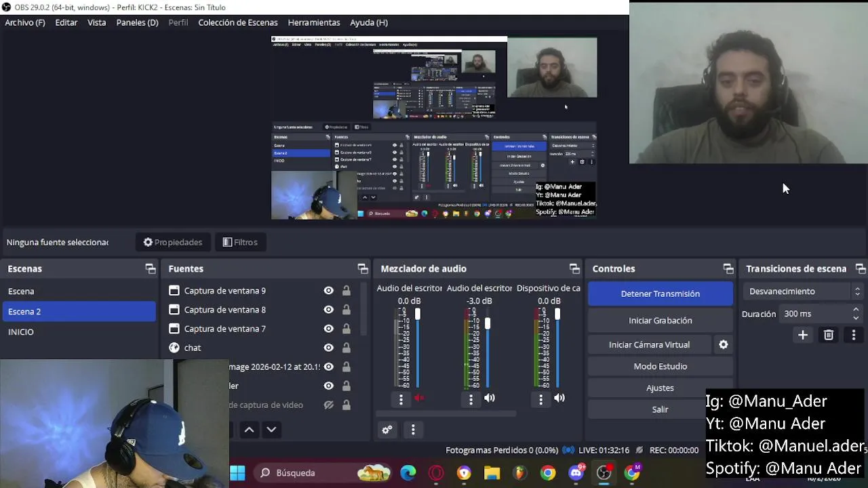Image resolution: width=868 pixels, height=488 pixels.
Task: Open the Desvanecimiento transition dropdown
Action: 803,291
